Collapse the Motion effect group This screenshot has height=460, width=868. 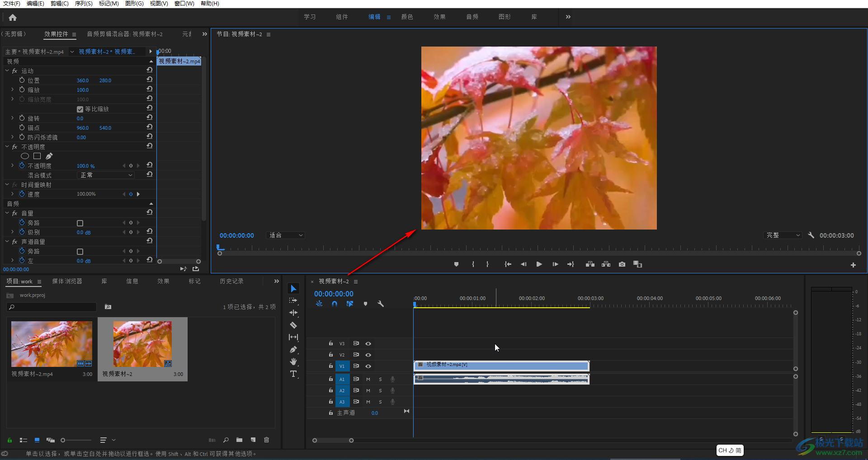(x=7, y=71)
